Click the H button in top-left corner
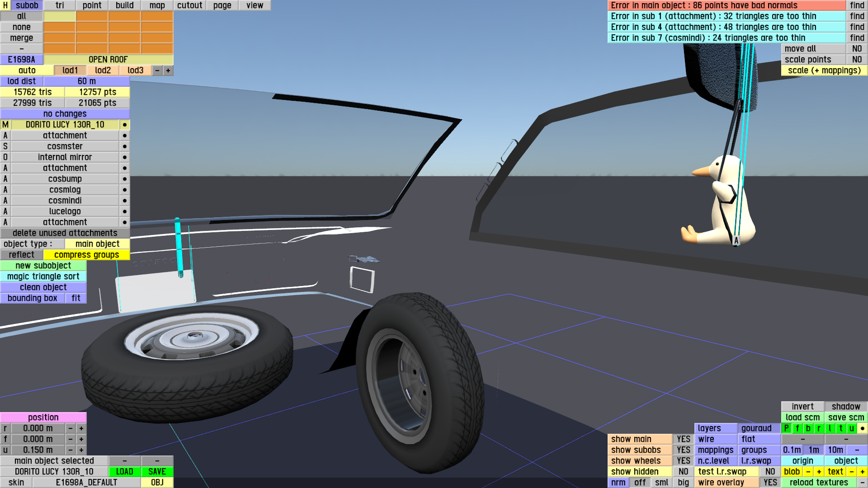Image resolution: width=868 pixels, height=488 pixels. pyautogui.click(x=5, y=5)
